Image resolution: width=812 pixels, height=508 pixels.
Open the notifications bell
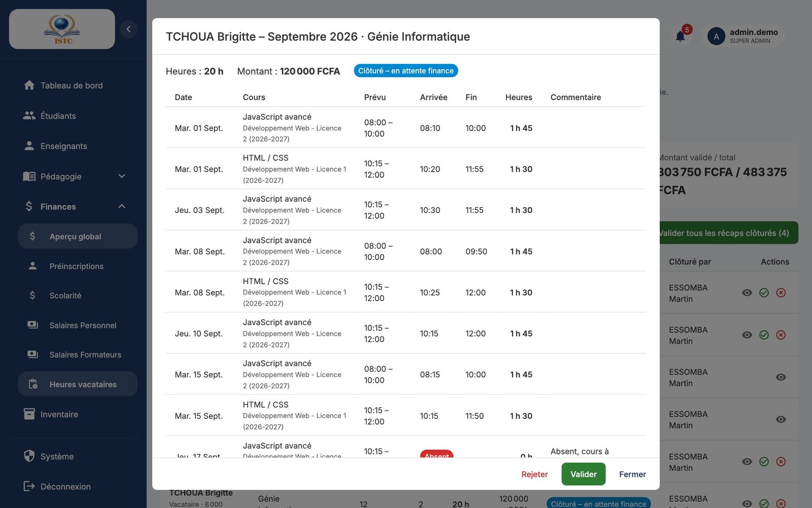681,36
